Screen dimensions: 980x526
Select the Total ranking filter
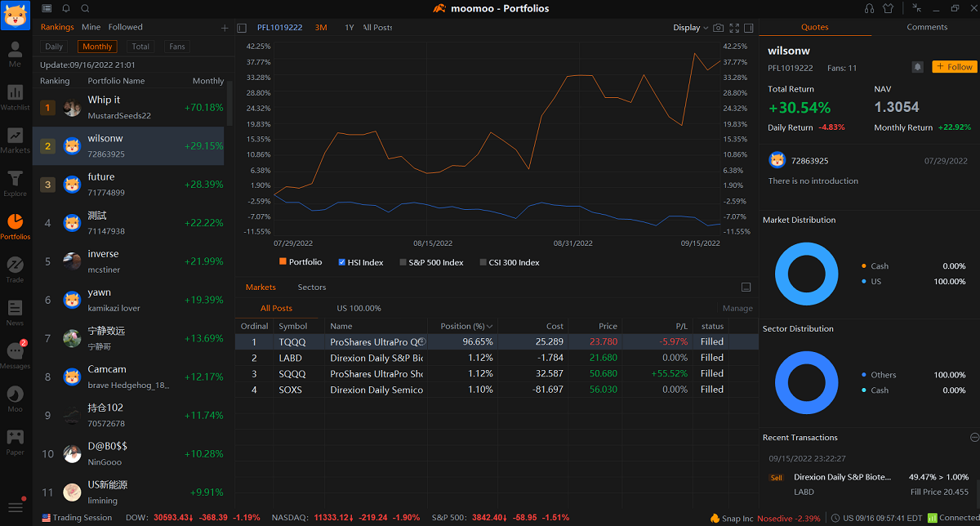click(x=140, y=47)
